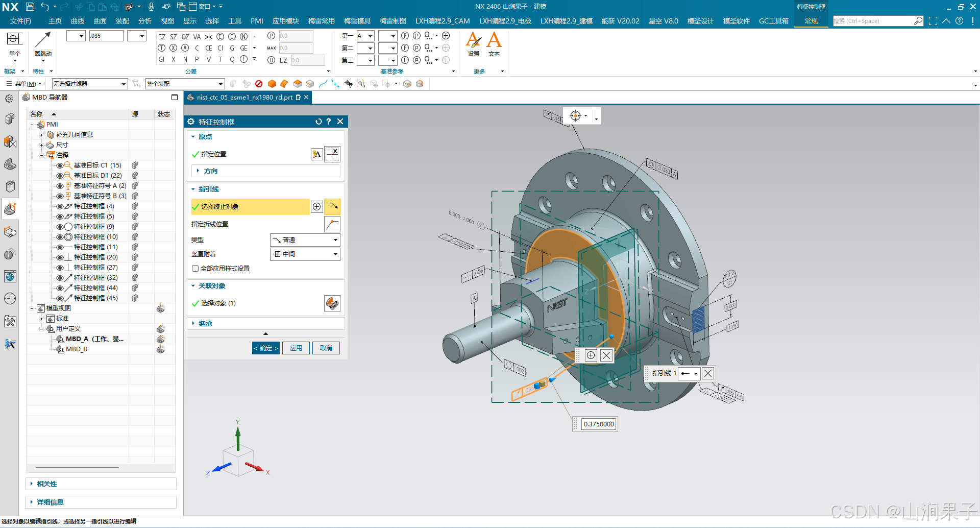Click the 单个 single frame icon
This screenshot has height=528, width=980.
[14, 39]
